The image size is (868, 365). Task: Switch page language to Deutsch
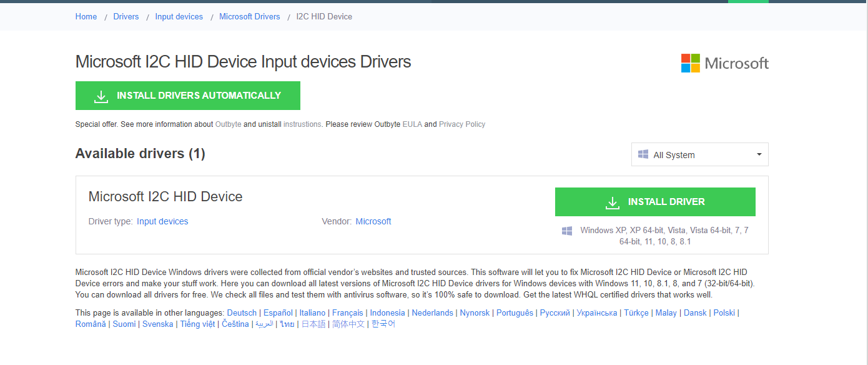click(242, 312)
